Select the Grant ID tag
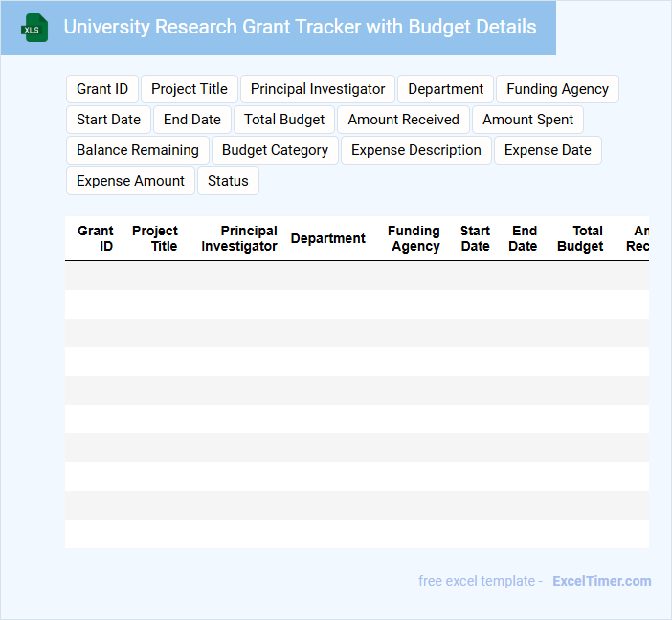The height and width of the screenshot is (620, 672). click(102, 89)
